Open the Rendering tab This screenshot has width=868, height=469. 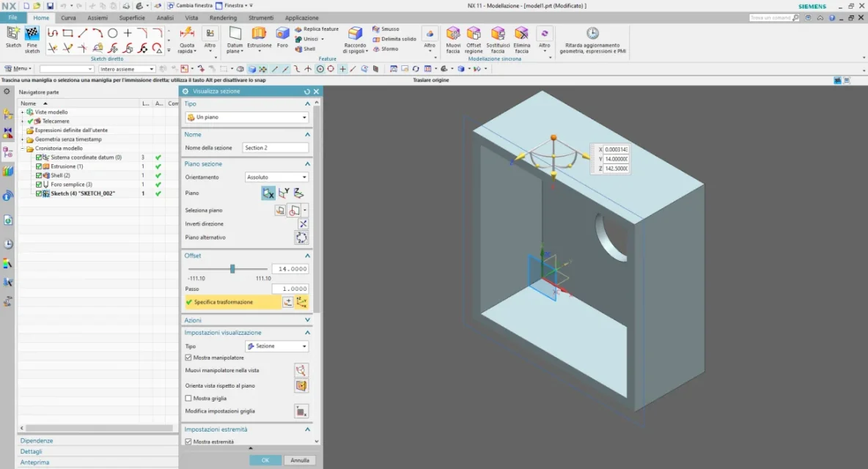click(x=223, y=18)
